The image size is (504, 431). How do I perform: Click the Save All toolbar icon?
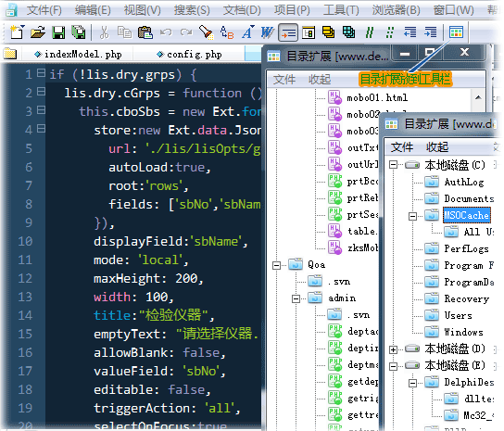[x=79, y=32]
